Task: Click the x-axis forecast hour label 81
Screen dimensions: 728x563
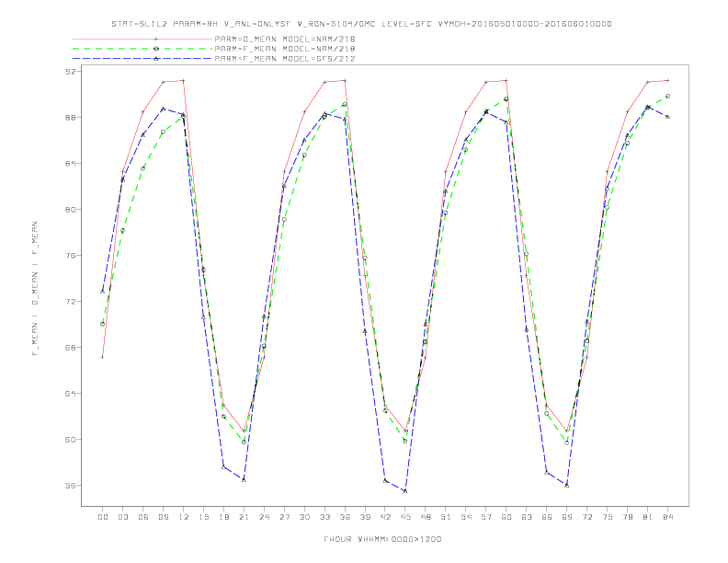Action: coord(648,517)
